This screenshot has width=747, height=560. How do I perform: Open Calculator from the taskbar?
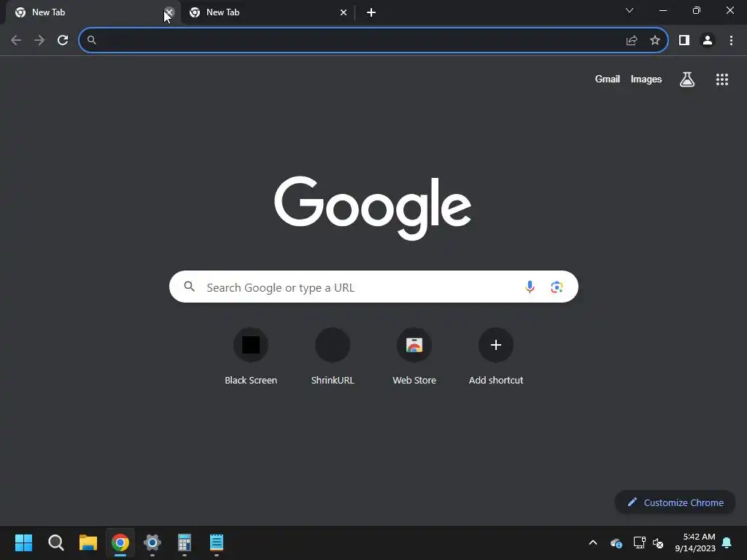(x=185, y=542)
